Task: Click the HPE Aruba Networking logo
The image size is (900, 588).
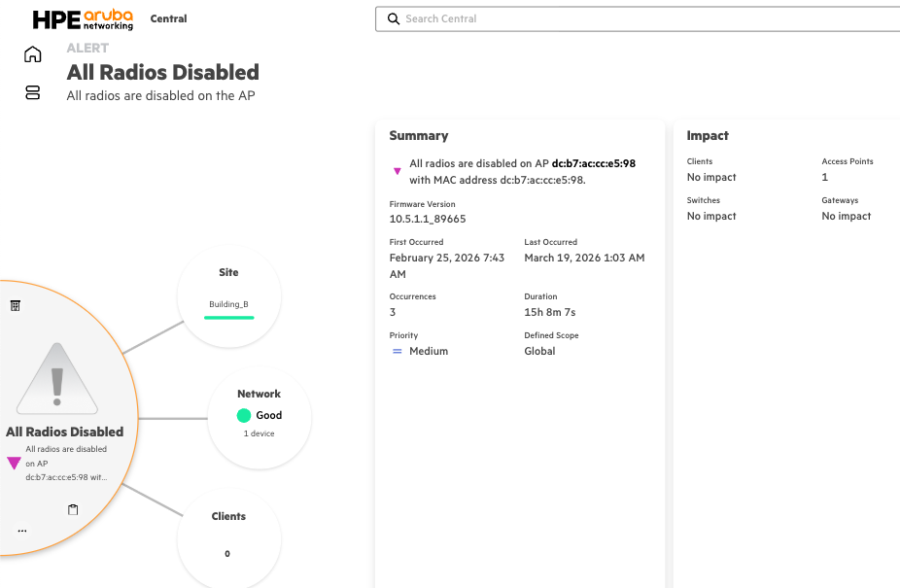Action: (83, 18)
